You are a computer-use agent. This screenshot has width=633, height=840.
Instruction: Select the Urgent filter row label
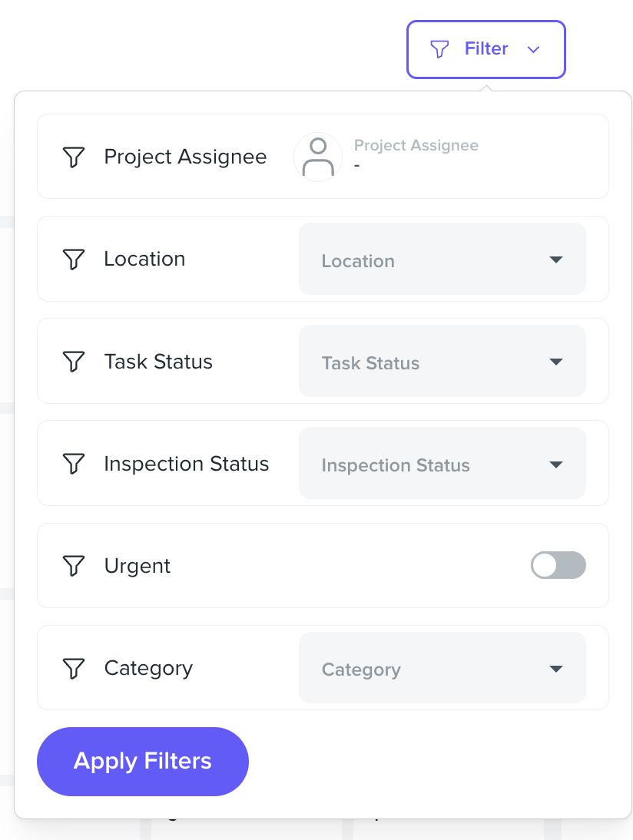click(x=138, y=566)
